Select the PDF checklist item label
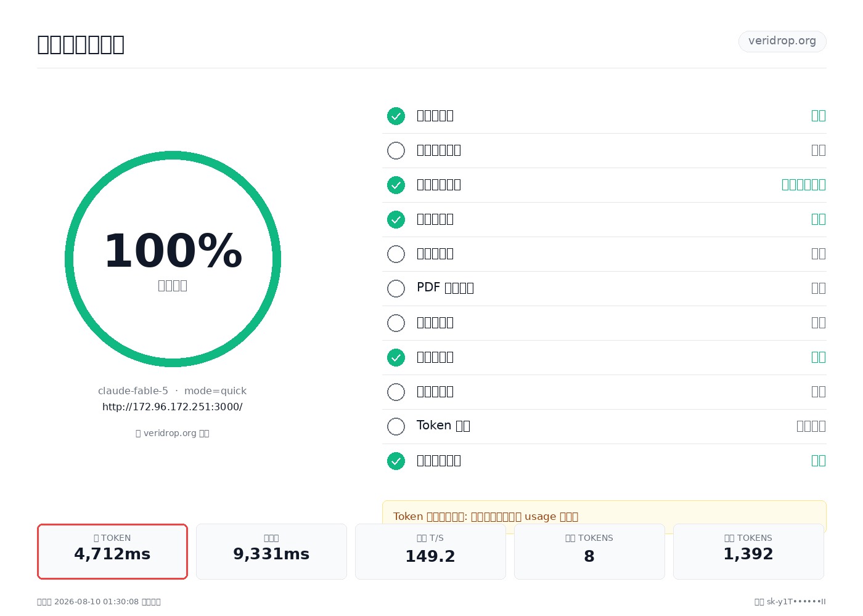The image size is (863, 616). point(445,288)
